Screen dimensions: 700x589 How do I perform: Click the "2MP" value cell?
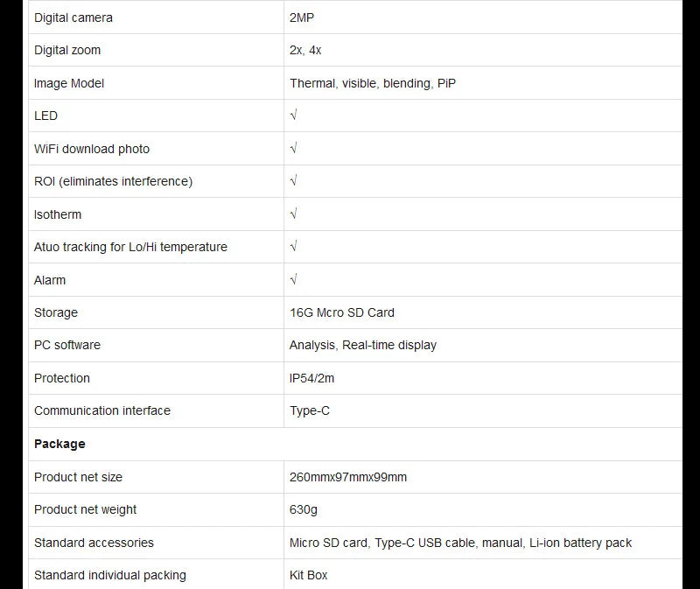click(302, 18)
